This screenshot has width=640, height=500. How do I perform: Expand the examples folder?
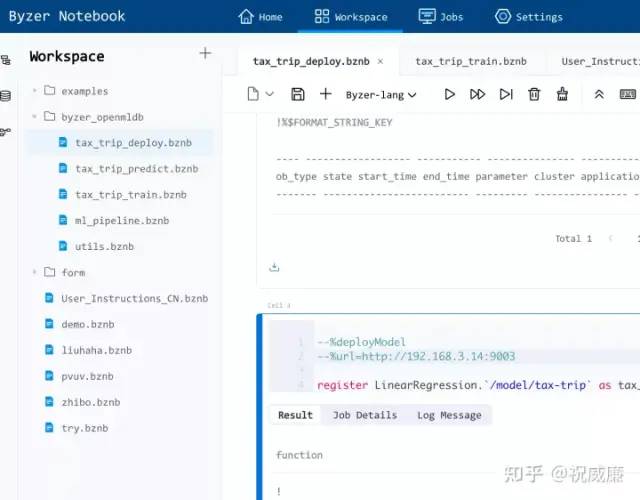(35, 91)
